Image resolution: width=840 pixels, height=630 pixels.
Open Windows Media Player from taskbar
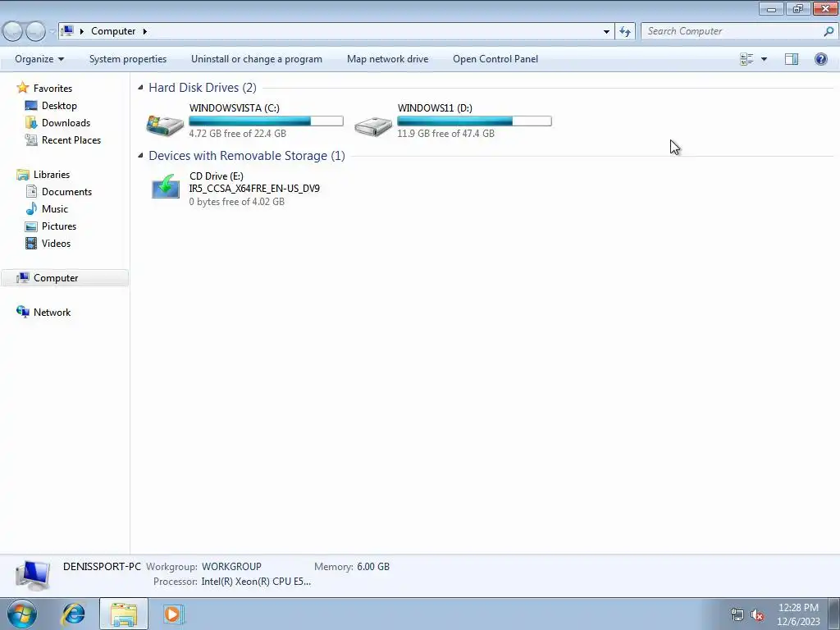tap(173, 614)
